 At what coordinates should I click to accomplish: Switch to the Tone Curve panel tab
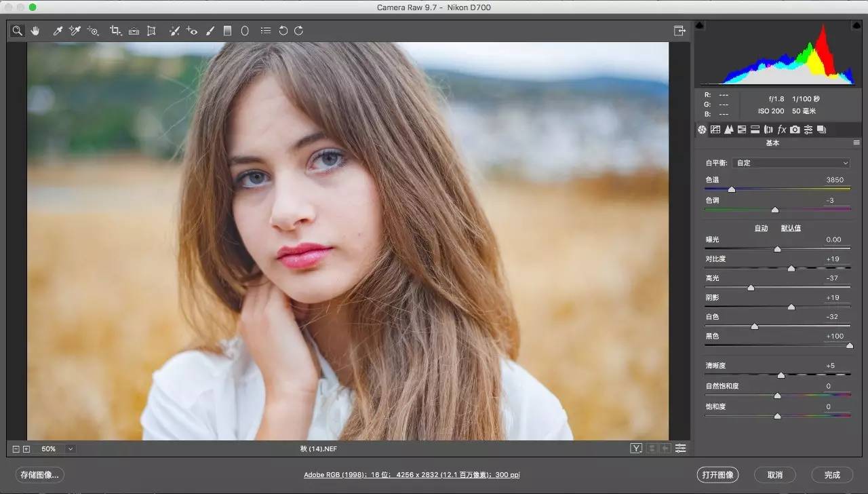pos(715,130)
